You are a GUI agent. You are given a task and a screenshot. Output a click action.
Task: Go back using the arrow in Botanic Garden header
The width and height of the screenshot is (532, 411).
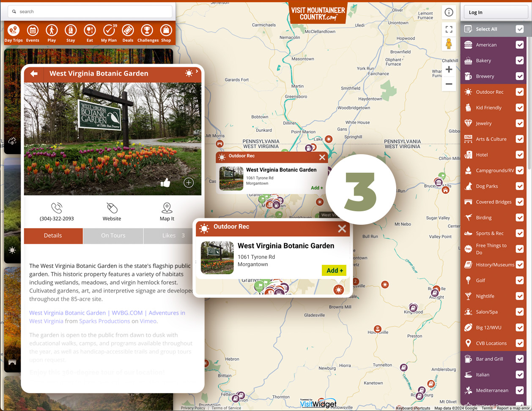(x=34, y=73)
